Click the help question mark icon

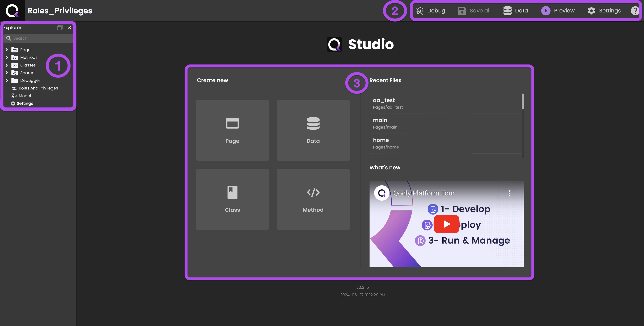pos(635,11)
